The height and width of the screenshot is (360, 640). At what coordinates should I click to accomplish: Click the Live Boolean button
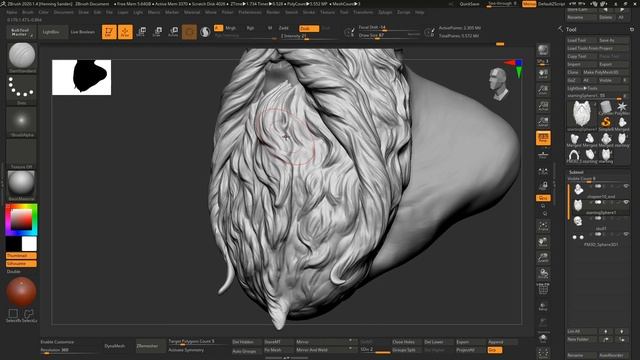[x=82, y=32]
